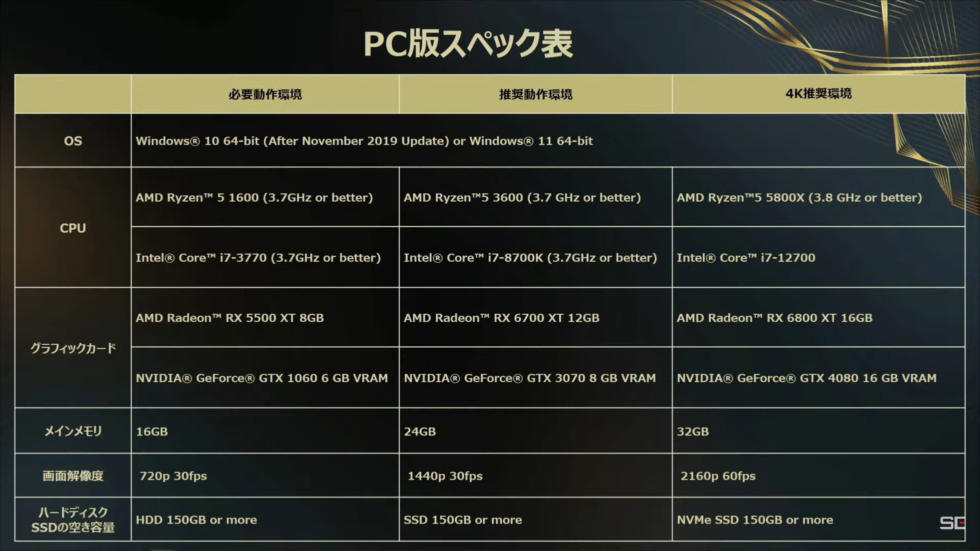Select the 推奨動作環境 column header
The width and height of the screenshot is (980, 551).
535,94
